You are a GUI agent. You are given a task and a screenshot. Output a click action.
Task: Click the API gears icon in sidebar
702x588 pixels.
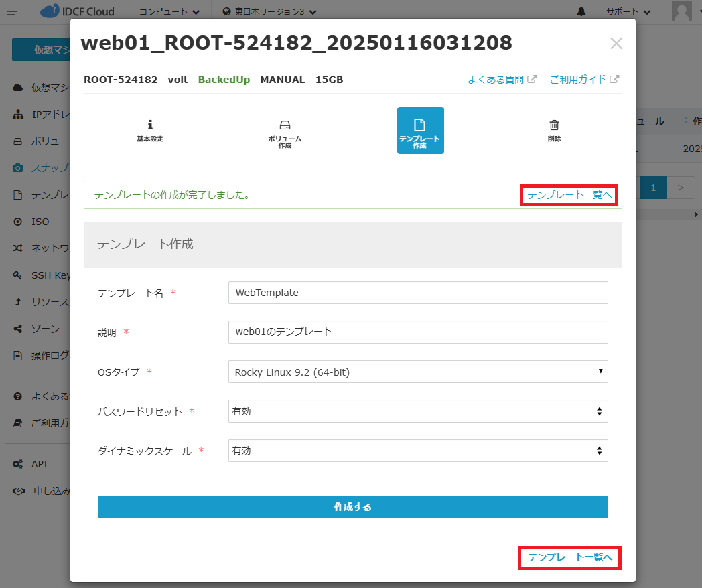pyautogui.click(x=18, y=464)
